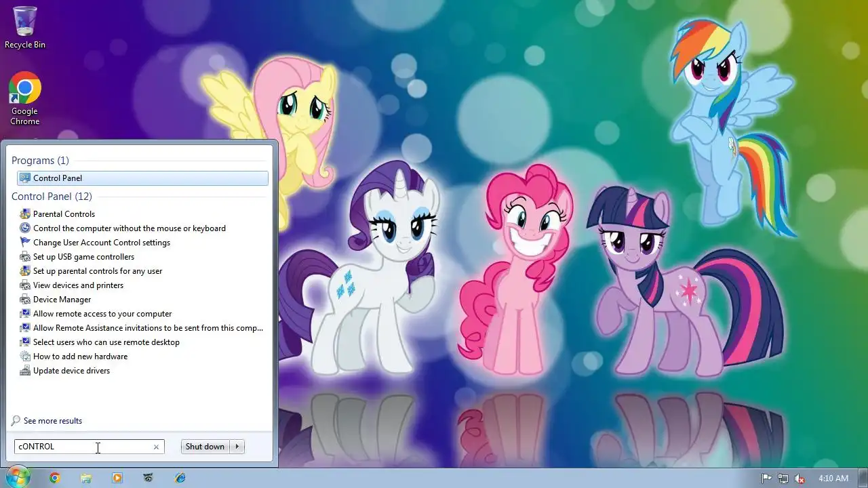Click icon beside Update device drivers
868x488 pixels.
click(25, 371)
